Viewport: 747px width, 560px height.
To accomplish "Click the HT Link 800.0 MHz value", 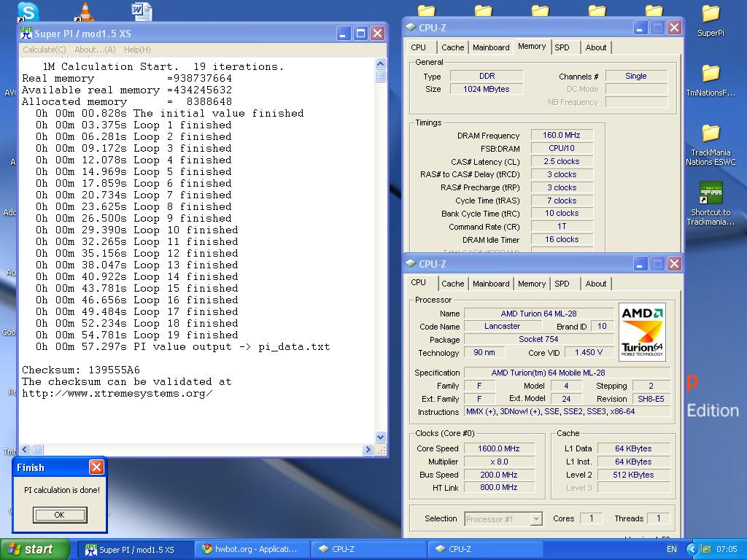I will point(499,487).
